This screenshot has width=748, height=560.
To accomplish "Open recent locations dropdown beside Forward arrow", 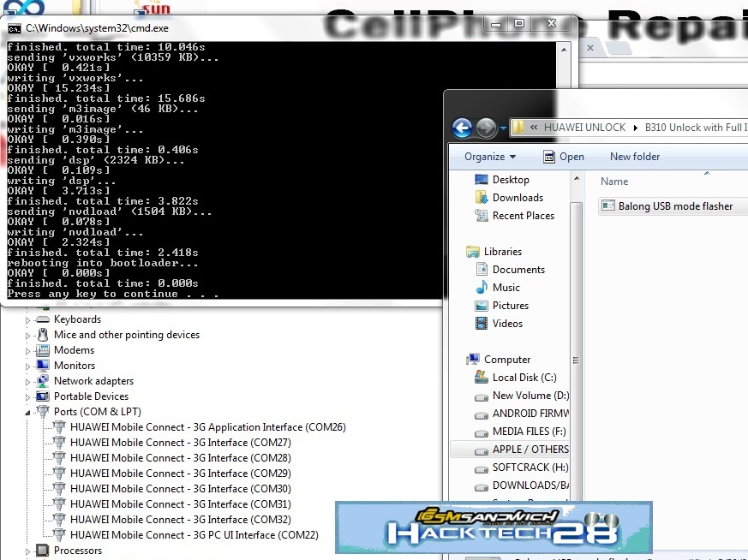I will [x=503, y=128].
